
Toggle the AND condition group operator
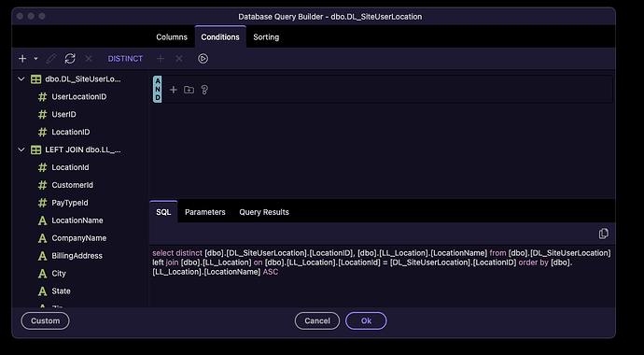pyautogui.click(x=158, y=89)
